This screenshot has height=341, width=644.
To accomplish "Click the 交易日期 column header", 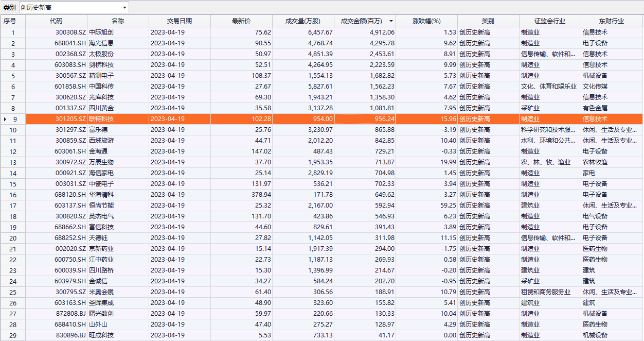I will 180,21.
